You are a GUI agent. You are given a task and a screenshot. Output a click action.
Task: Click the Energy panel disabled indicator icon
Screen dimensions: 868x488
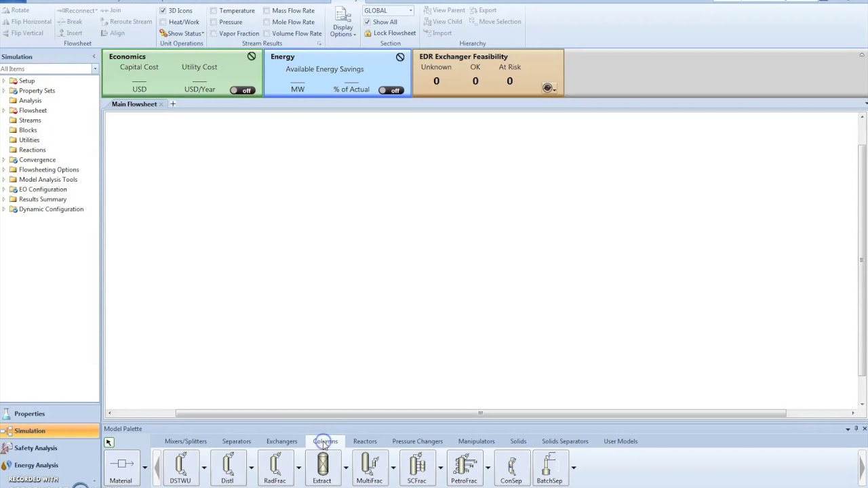(400, 57)
